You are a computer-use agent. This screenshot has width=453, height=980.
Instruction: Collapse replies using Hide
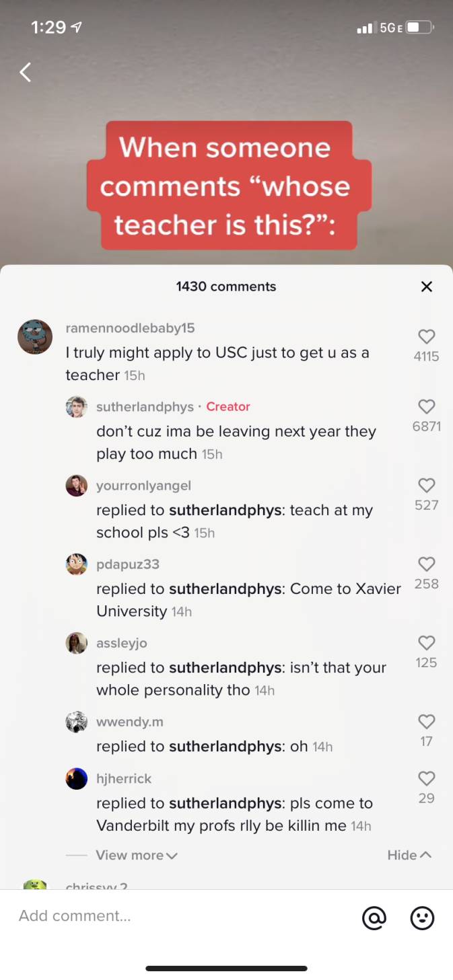point(409,855)
